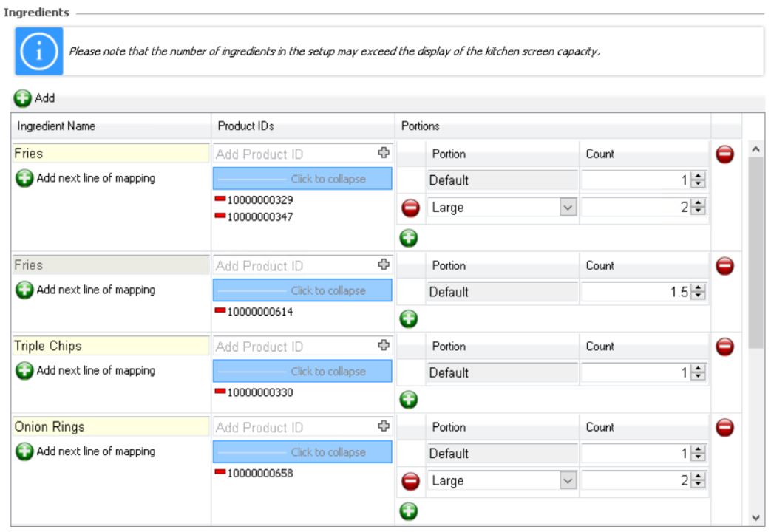
Task: Remove product ID 10000000347
Action: coord(220,216)
